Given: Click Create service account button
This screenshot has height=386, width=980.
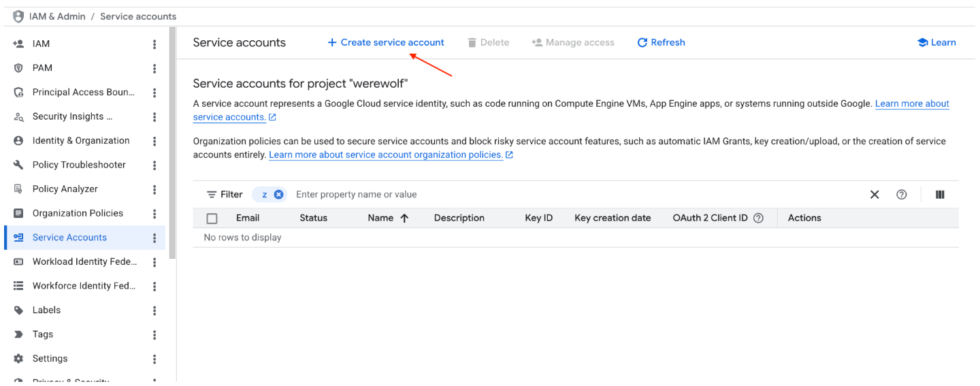Looking at the screenshot, I should (386, 42).
